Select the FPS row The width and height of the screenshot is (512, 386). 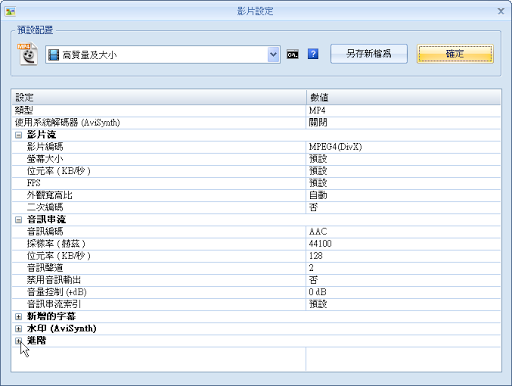point(256,183)
